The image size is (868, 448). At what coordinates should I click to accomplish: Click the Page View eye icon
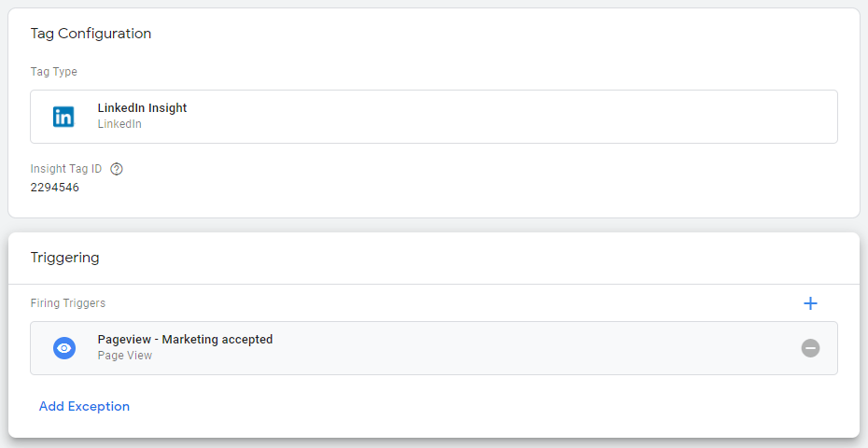(63, 348)
